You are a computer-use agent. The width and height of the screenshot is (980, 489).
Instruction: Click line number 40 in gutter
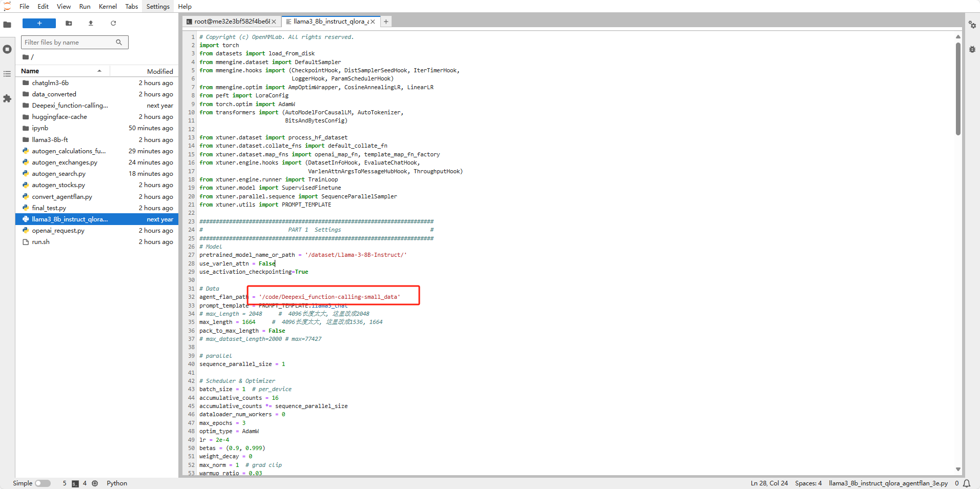pos(191,364)
